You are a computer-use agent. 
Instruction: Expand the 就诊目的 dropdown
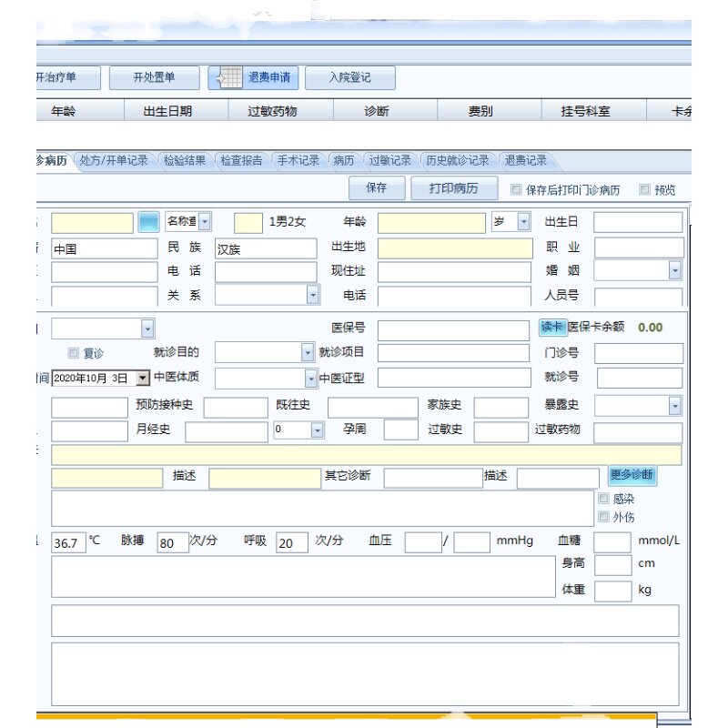point(308,353)
